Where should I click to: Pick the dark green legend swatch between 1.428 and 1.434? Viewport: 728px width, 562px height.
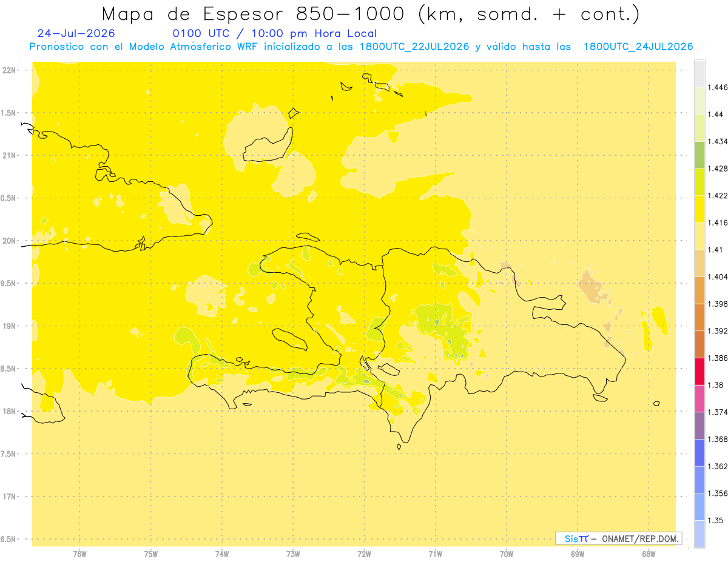click(x=699, y=155)
